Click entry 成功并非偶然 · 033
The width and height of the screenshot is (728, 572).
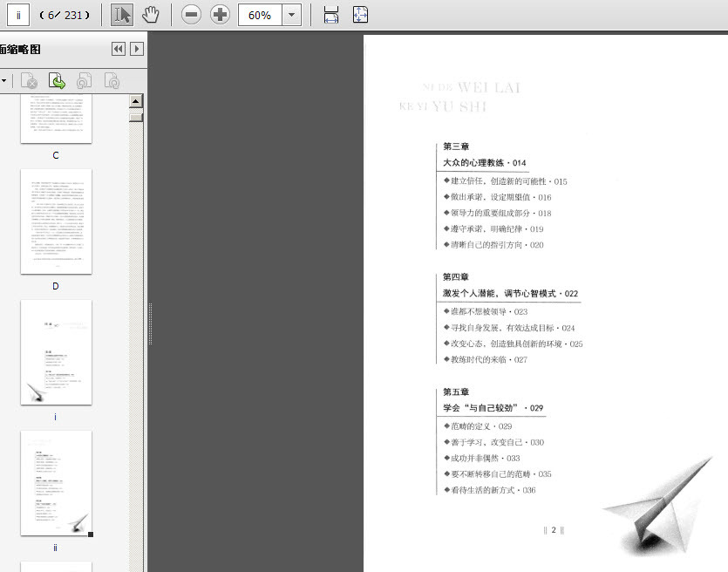(482, 459)
